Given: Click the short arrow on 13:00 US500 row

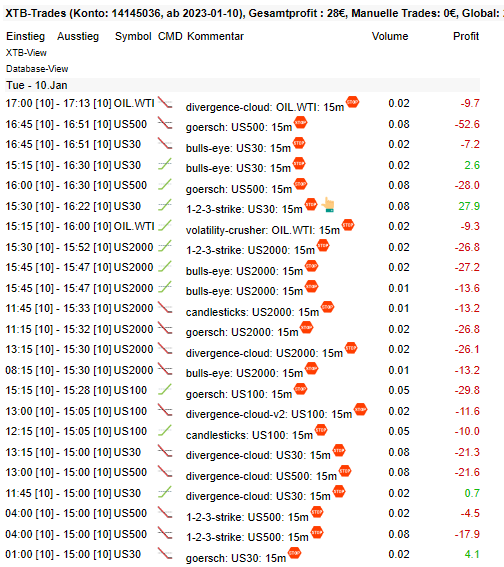Looking at the screenshot, I should (x=165, y=472).
